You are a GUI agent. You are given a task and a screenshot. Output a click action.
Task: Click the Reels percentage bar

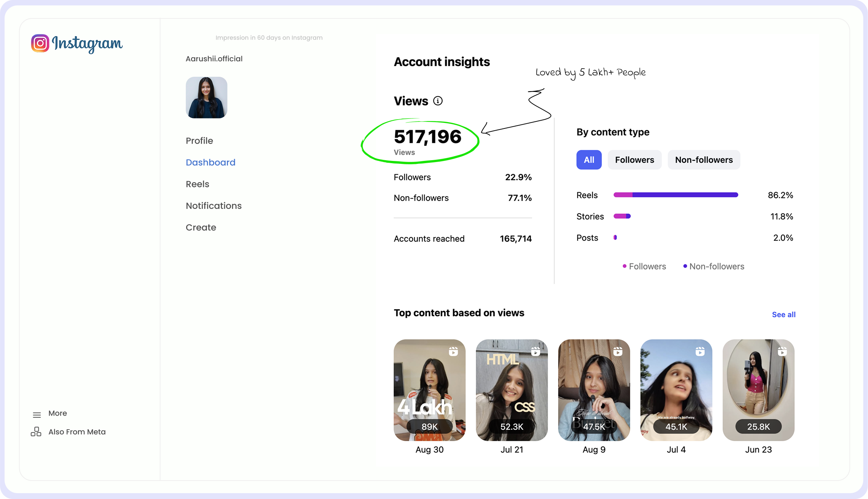coord(675,195)
